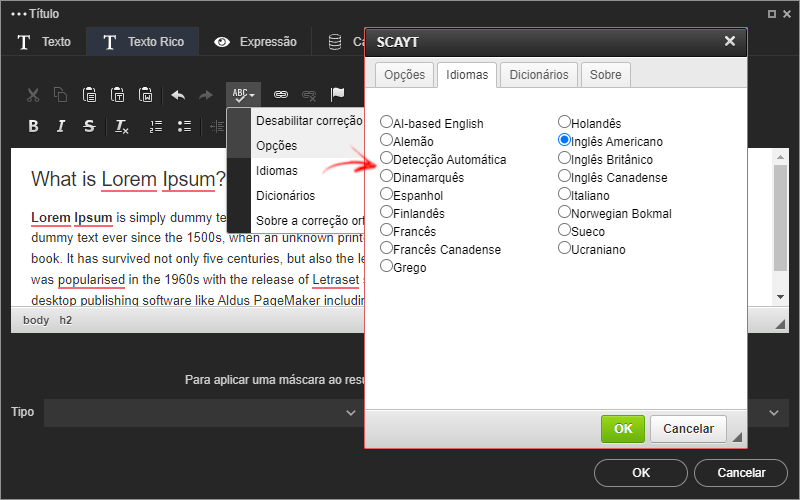Switch to the Sobre tab
The height and width of the screenshot is (500, 800).
click(606, 75)
